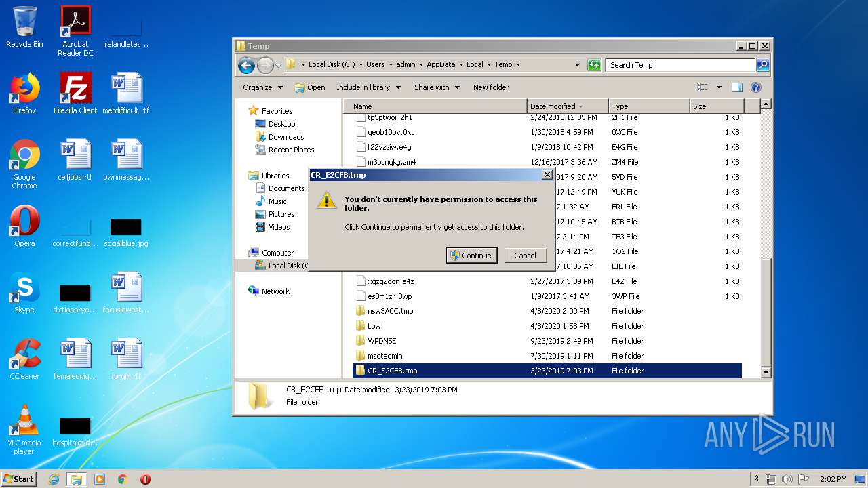This screenshot has width=868, height=488.
Task: Open Skype desktop shortcut
Action: pos(24,293)
